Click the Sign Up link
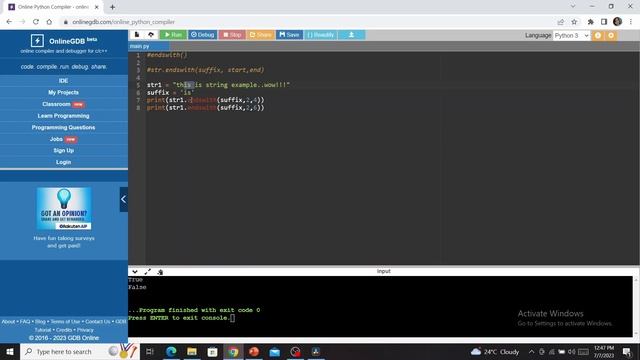 pyautogui.click(x=63, y=150)
